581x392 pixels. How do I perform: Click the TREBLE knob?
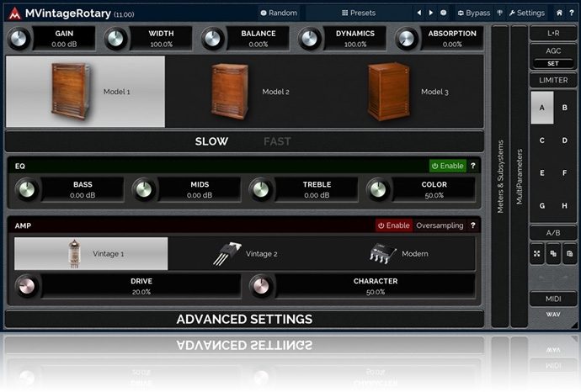point(261,189)
